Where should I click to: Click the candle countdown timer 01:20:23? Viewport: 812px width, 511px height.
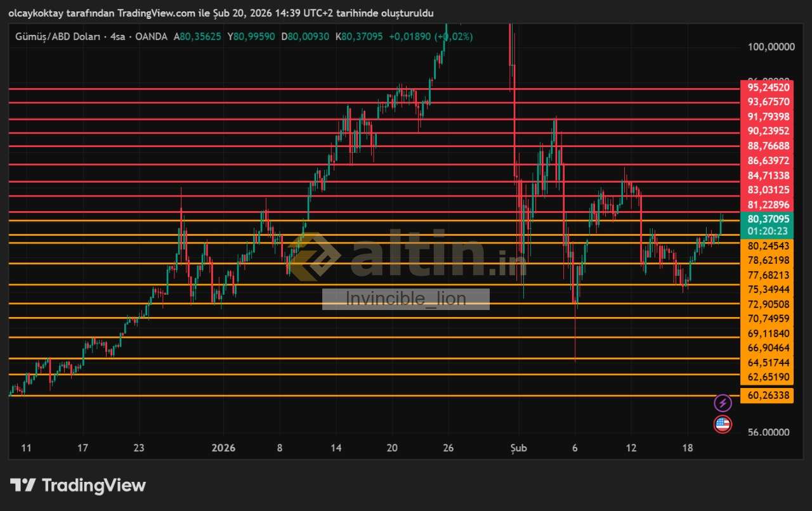(768, 231)
